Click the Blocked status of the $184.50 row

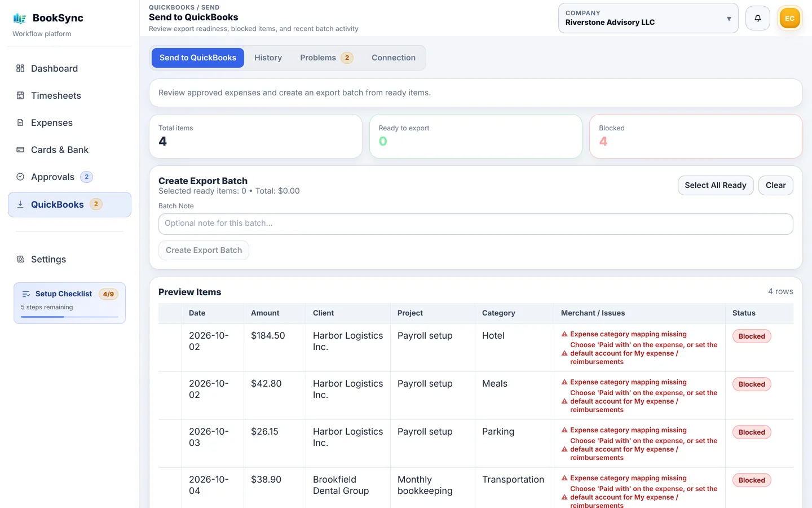pyautogui.click(x=752, y=336)
